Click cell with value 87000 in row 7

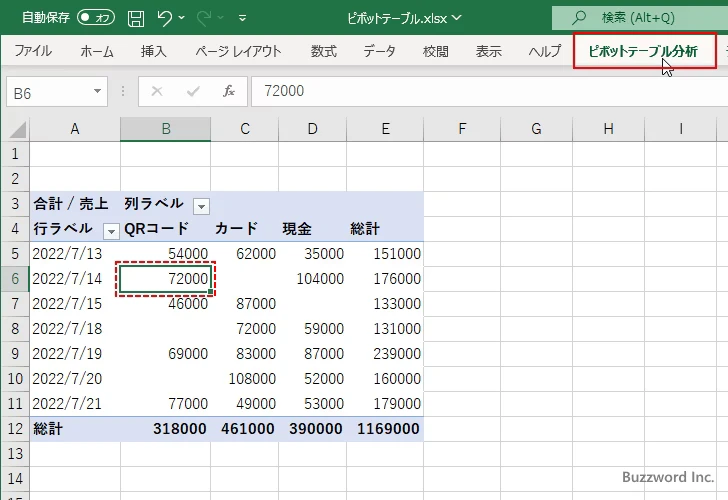pyautogui.click(x=245, y=304)
